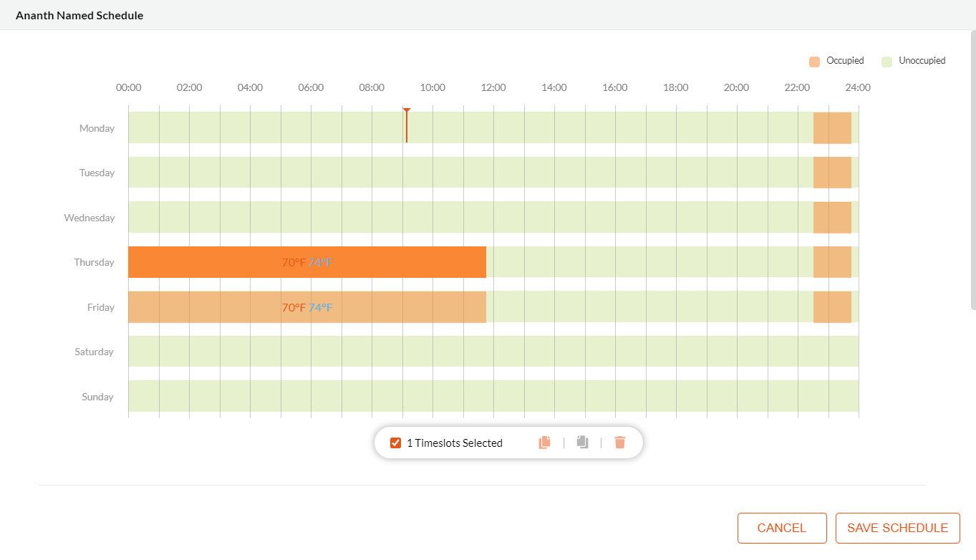Image resolution: width=976 pixels, height=560 pixels.
Task: Click Thursday's late-night occupied block
Action: tap(832, 262)
